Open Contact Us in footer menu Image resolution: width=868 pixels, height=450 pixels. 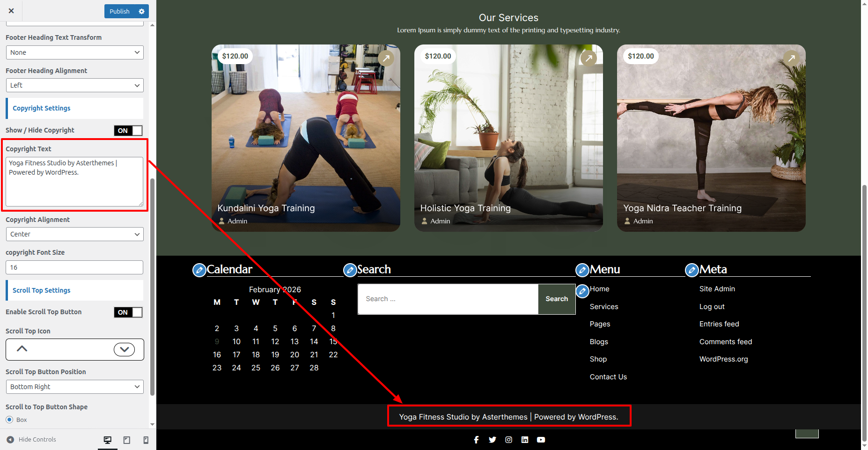608,377
